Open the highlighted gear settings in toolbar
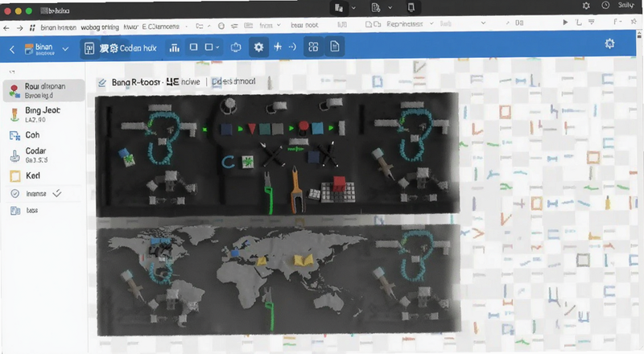Screen dimensions: 644x354 pyautogui.click(x=258, y=47)
